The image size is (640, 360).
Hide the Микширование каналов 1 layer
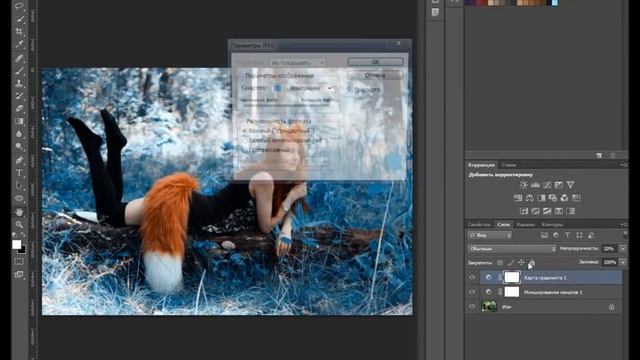472,292
